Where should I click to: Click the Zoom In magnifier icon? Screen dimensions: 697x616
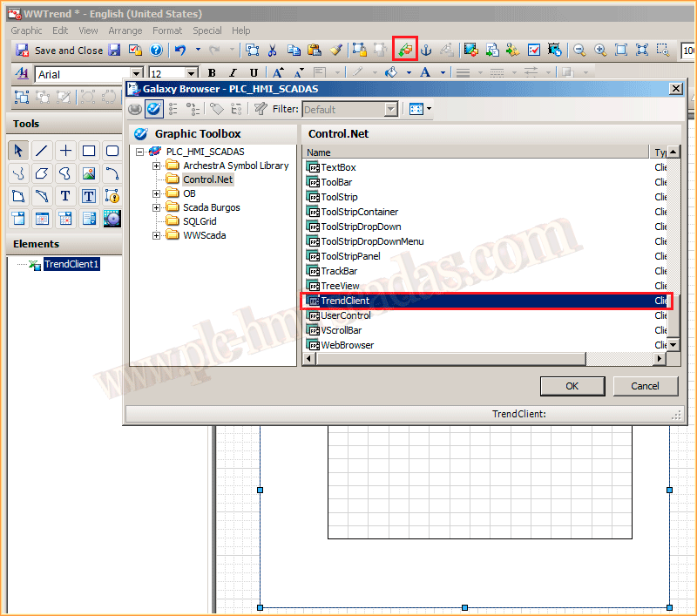pyautogui.click(x=600, y=51)
